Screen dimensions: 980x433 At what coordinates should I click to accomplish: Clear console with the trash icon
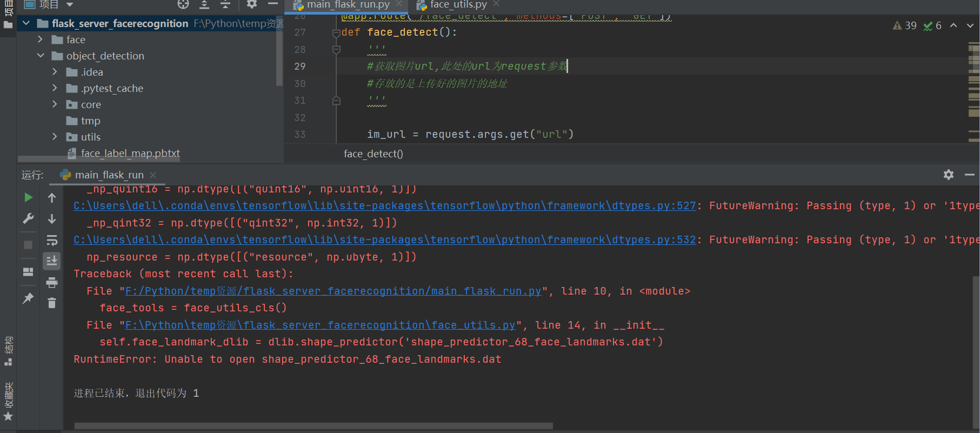[52, 303]
